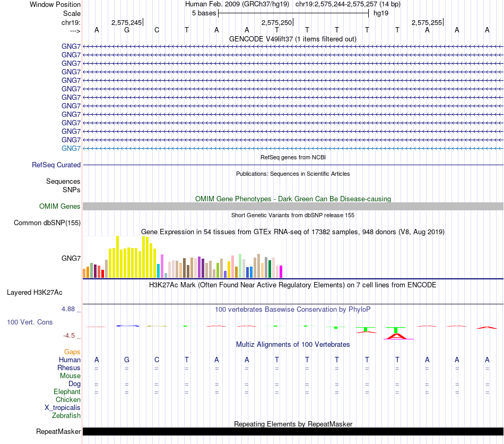Click the Layered H3K27Ac label
Image resolution: width=504 pixels, height=444 pixels.
pyautogui.click(x=34, y=293)
